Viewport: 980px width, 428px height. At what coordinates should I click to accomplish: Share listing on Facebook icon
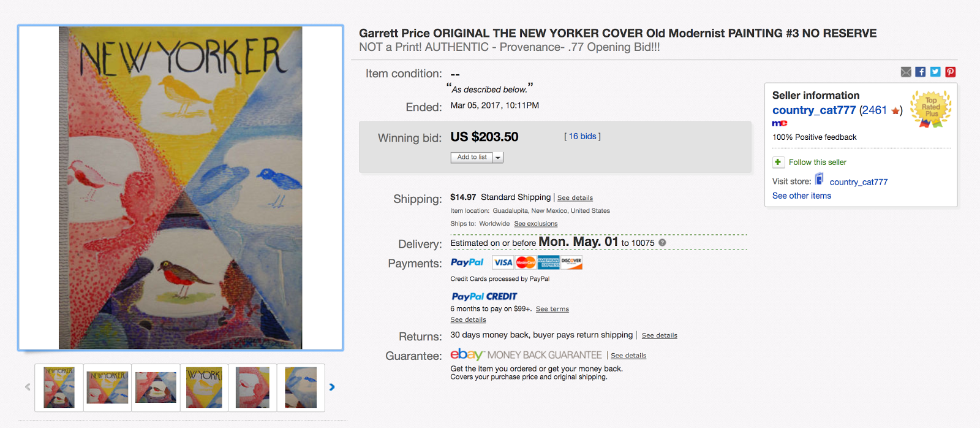click(x=921, y=72)
